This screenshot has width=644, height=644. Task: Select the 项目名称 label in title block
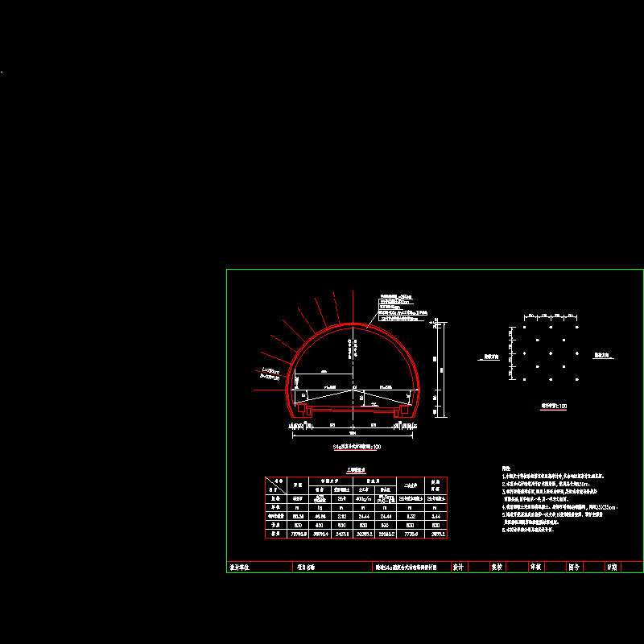tap(304, 567)
